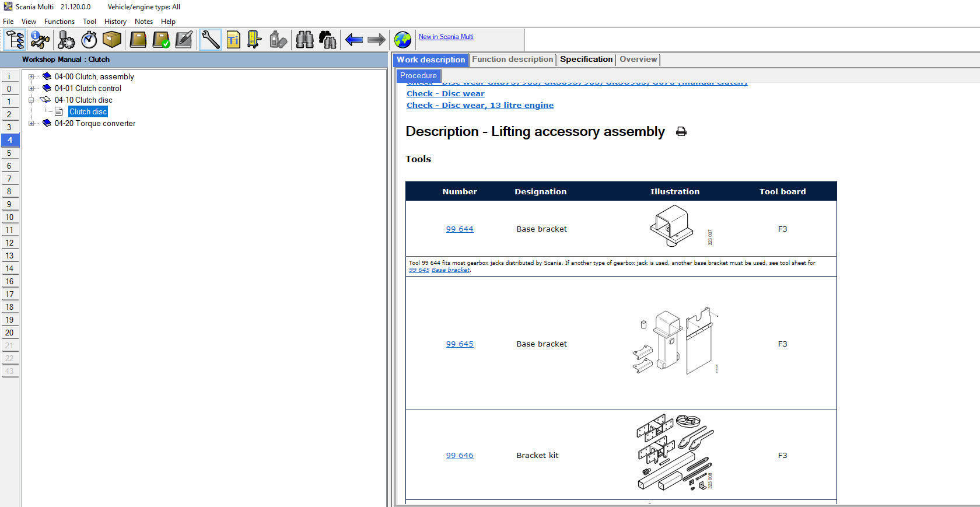Follow the Check - Disc wear, 13 litre engine link
The image size is (980, 507).
[x=480, y=106]
